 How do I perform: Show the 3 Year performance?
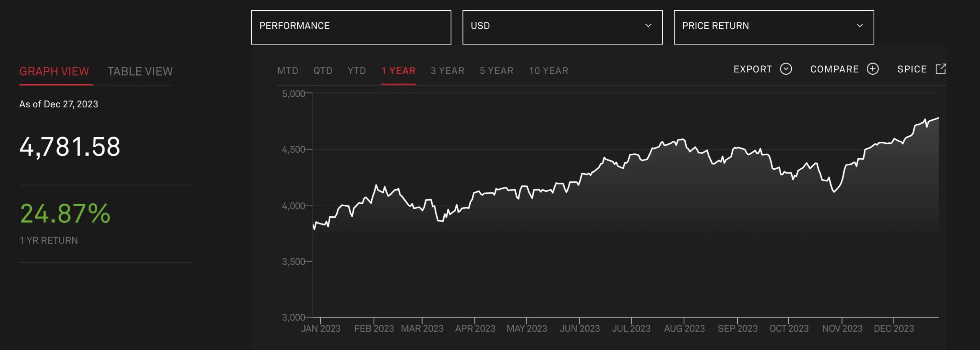[x=447, y=71]
